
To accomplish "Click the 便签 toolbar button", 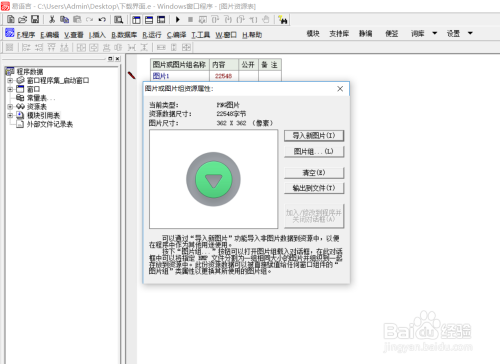I will (x=391, y=33).
